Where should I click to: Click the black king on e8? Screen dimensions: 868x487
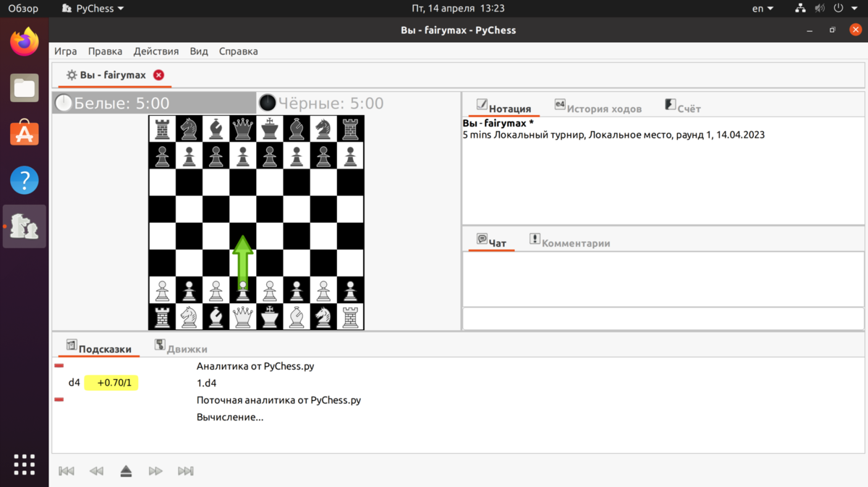pyautogui.click(x=270, y=129)
